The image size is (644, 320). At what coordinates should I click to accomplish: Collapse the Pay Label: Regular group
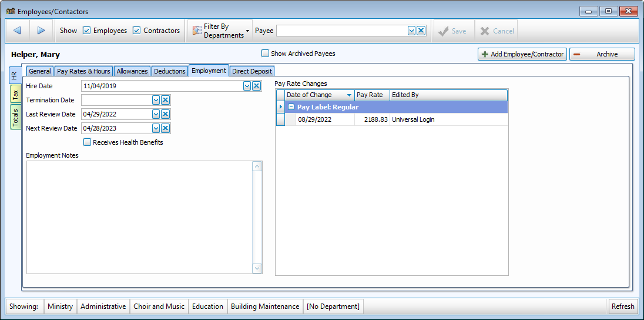click(291, 107)
